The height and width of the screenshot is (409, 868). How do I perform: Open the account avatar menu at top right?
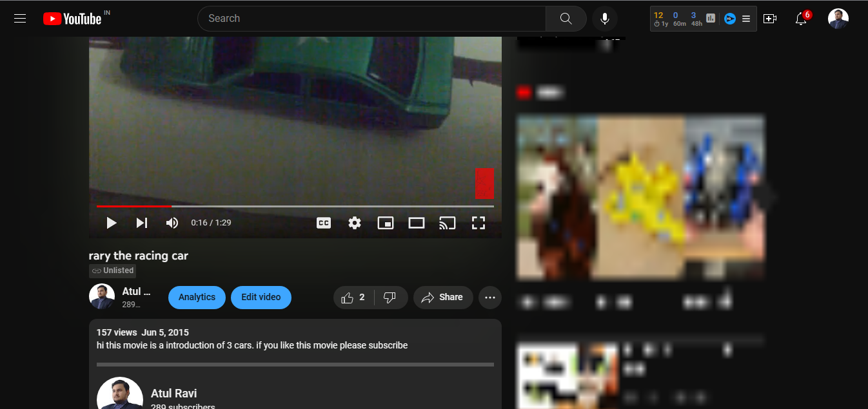(x=838, y=19)
